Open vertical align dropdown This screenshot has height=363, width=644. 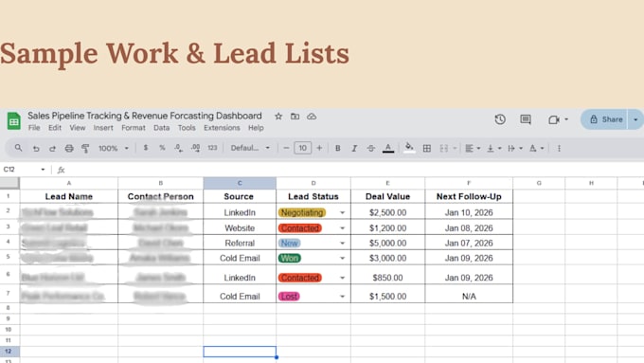point(493,149)
